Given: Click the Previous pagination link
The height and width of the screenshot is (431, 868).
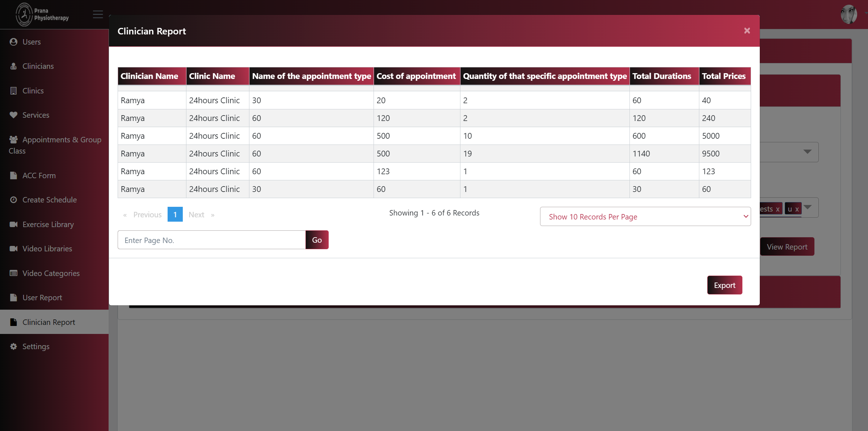Looking at the screenshot, I should [147, 215].
